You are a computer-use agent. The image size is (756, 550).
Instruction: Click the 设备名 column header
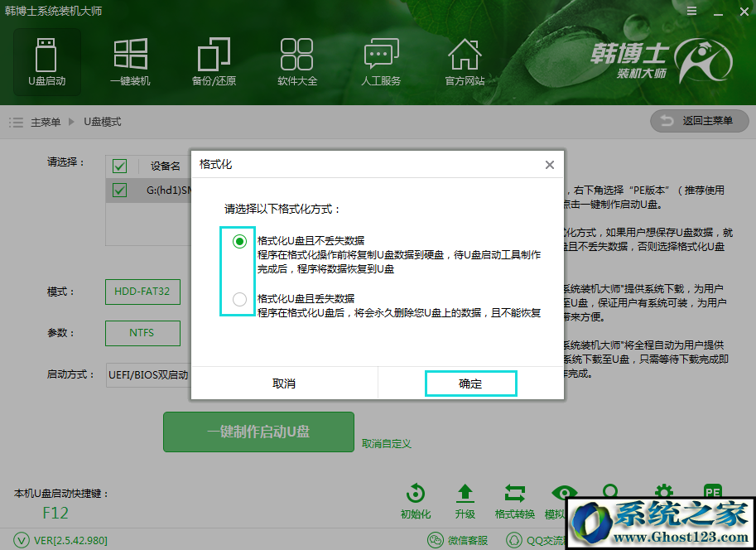(x=166, y=166)
